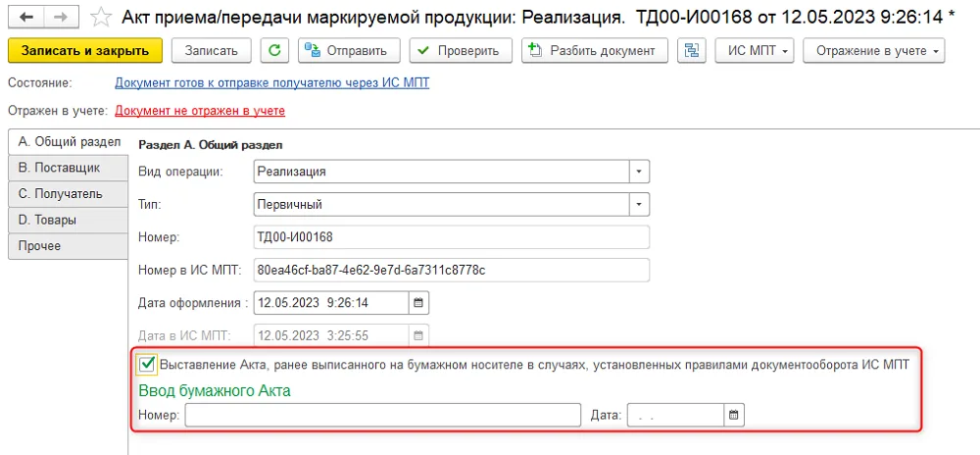
Task: Open calendar for paper act Дата field
Action: pyautogui.click(x=734, y=415)
